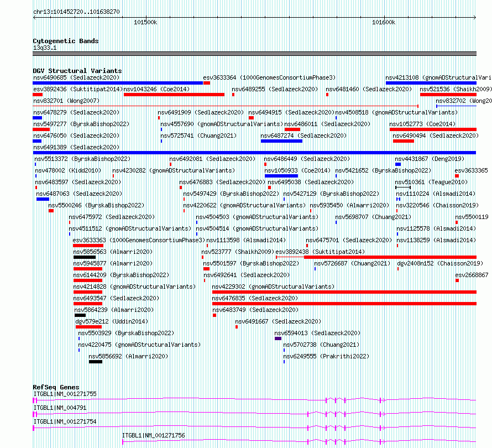This screenshot has height=448, width=492.
Task: Click the nsv6491667 (Sedlazeck2020) label
Action: [278, 321]
